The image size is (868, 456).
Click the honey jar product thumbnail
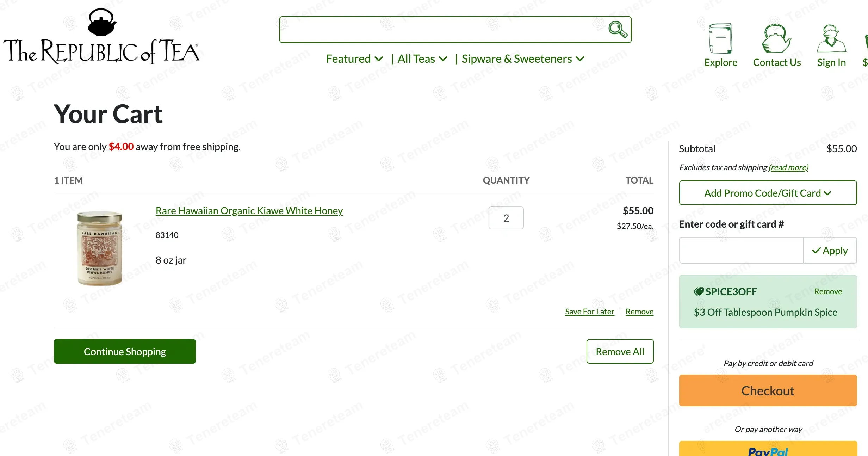(100, 248)
